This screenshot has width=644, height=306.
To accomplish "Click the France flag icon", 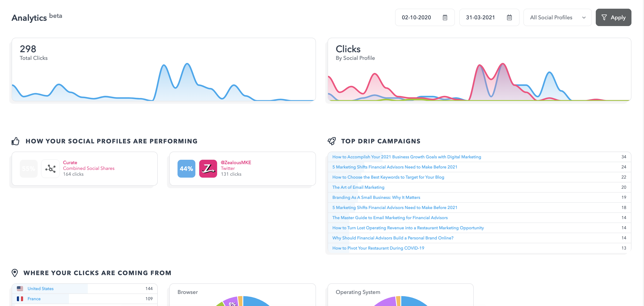I will 20,299.
